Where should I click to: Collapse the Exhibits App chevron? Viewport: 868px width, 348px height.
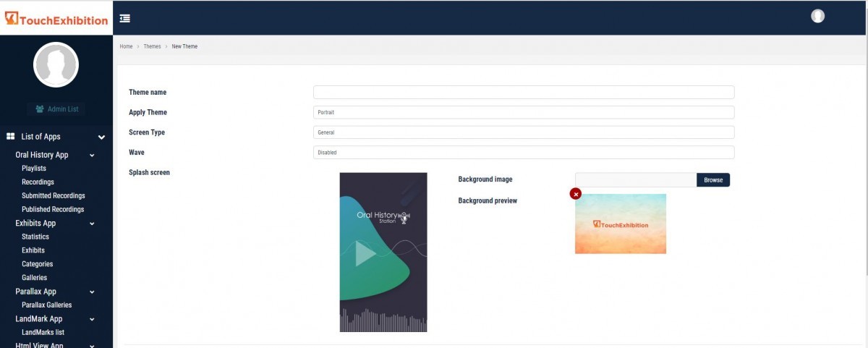tap(92, 224)
